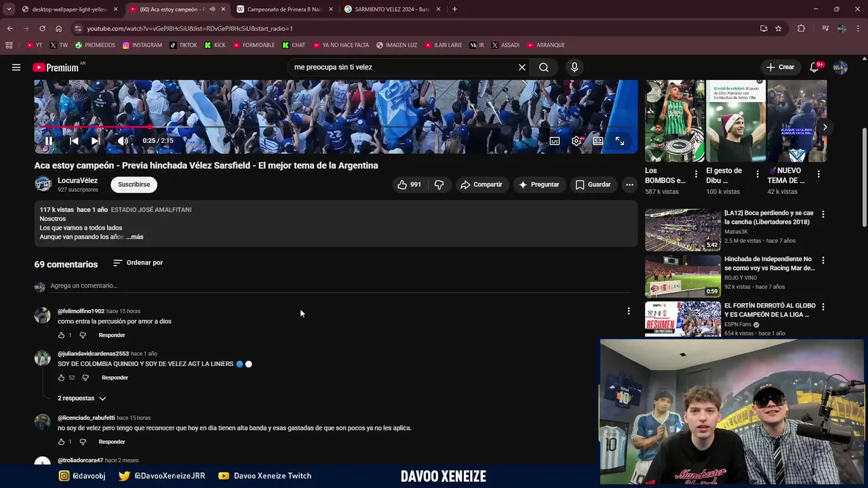
Task: Skip to the previous video
Action: 74,141
